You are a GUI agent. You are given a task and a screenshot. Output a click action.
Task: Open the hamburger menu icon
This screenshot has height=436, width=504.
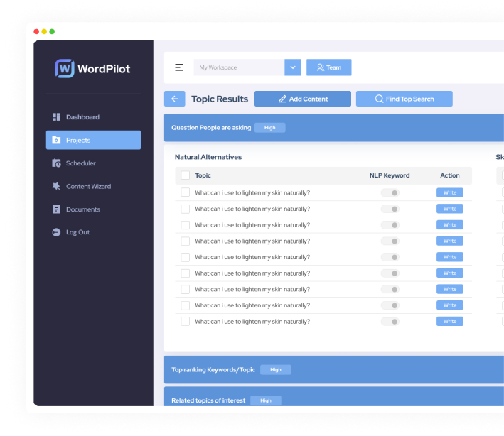pyautogui.click(x=178, y=67)
